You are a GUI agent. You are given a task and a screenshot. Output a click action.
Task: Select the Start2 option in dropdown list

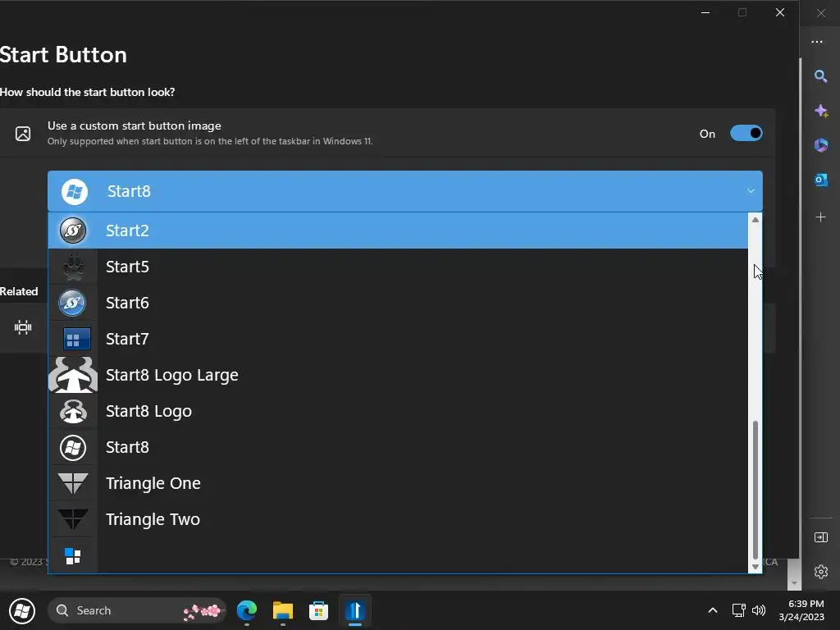[398, 231]
